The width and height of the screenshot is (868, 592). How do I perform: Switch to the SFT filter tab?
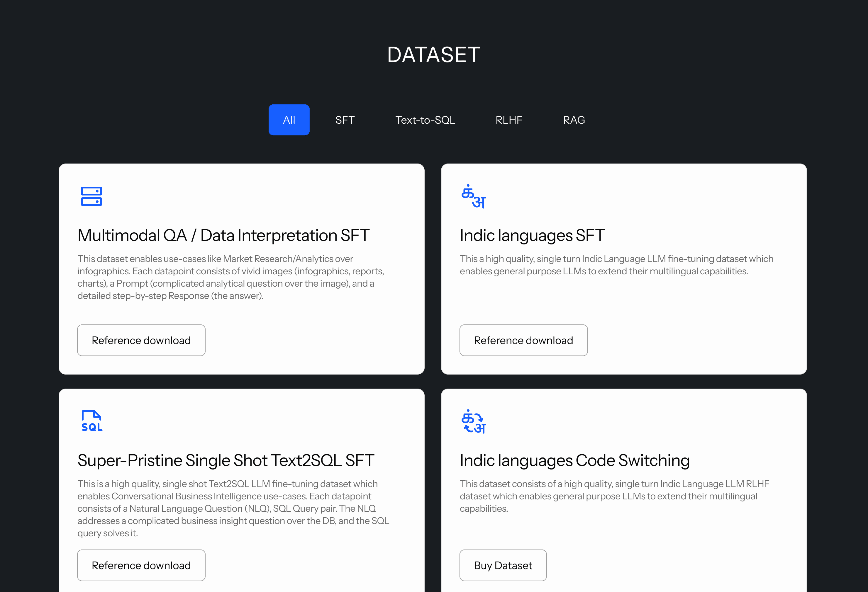(345, 120)
